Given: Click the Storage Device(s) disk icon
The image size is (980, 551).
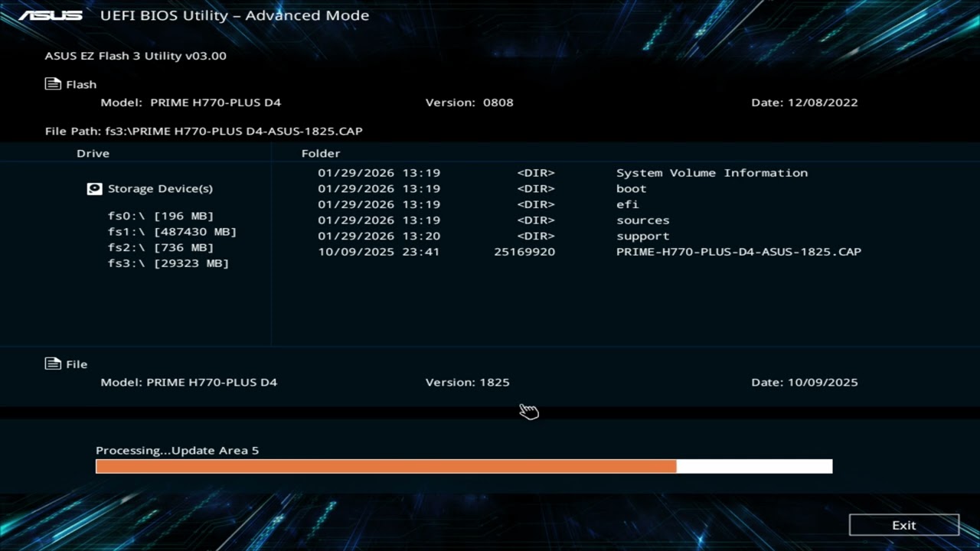Looking at the screenshot, I should pos(94,188).
